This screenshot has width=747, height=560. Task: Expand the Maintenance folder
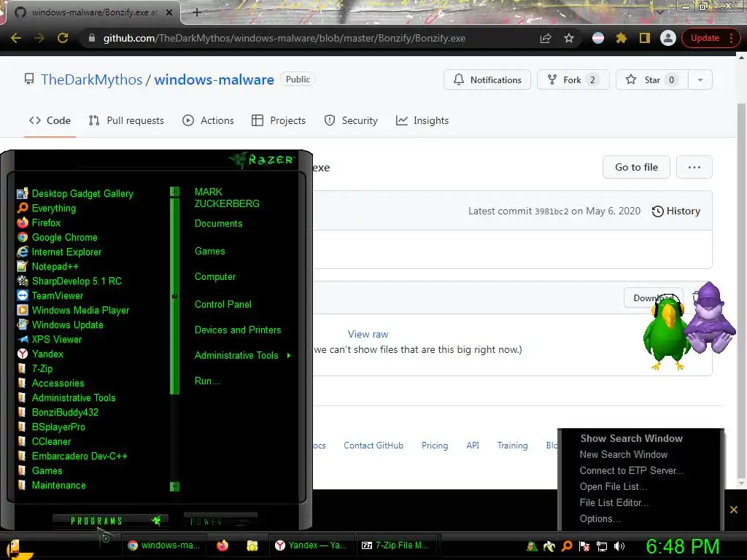[x=52, y=485]
